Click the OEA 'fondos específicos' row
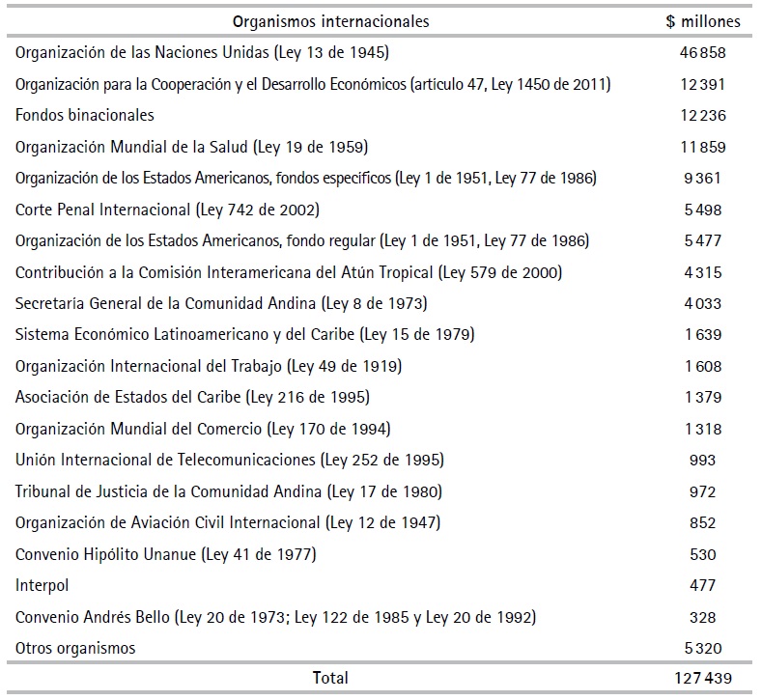The width and height of the screenshot is (762, 700). (305, 178)
